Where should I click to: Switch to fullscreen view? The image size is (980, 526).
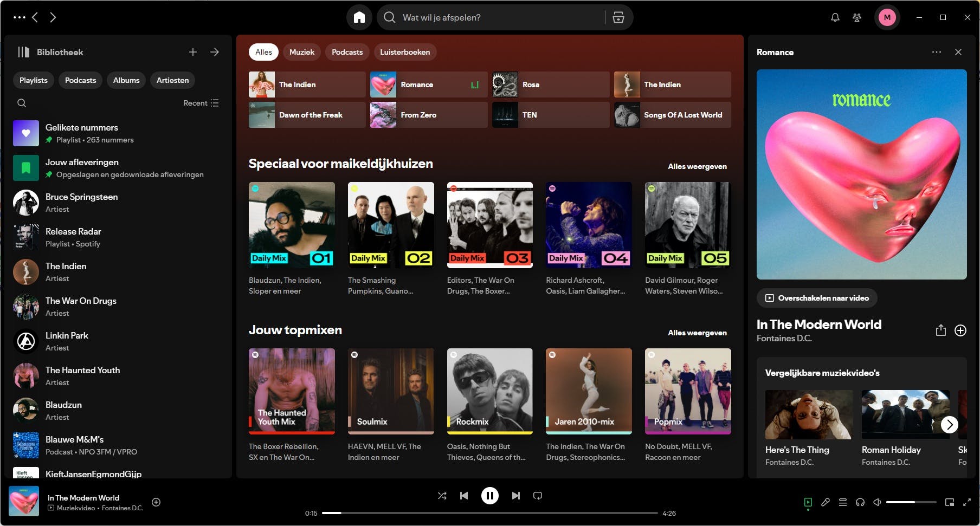pos(967,502)
